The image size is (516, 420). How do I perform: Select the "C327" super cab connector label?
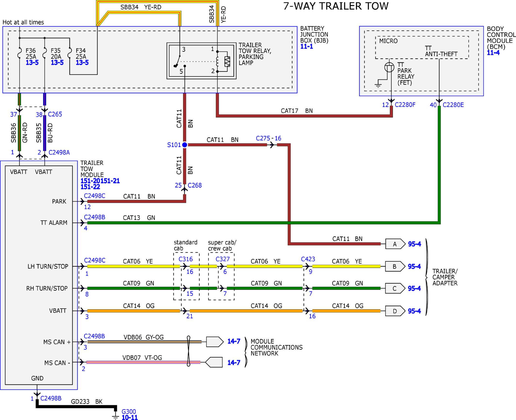click(223, 259)
